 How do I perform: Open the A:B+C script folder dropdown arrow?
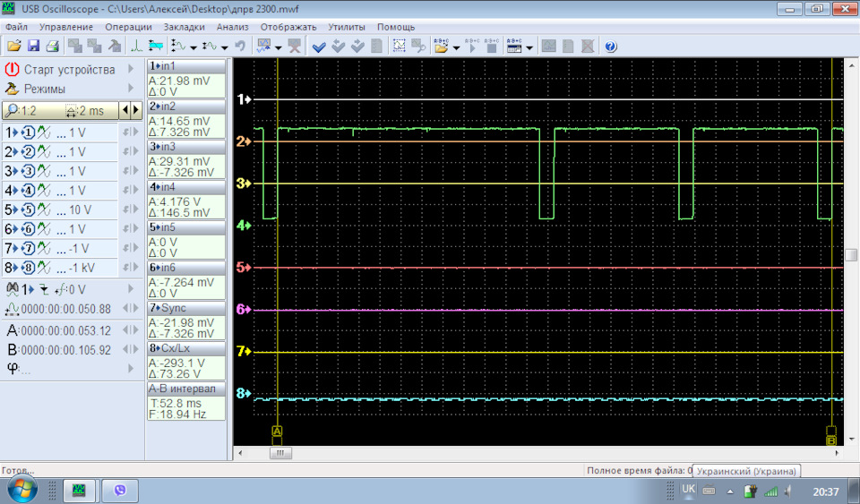coord(456,47)
